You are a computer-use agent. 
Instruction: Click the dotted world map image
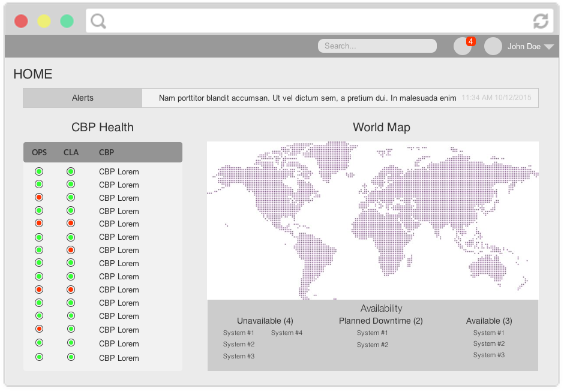tap(373, 220)
